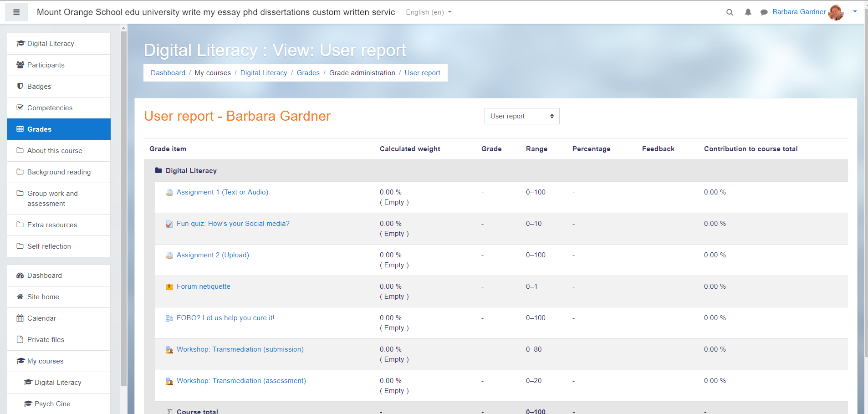Click the Grades breadcrumb link
Image resolution: width=868 pixels, height=414 pixels.
tap(308, 73)
